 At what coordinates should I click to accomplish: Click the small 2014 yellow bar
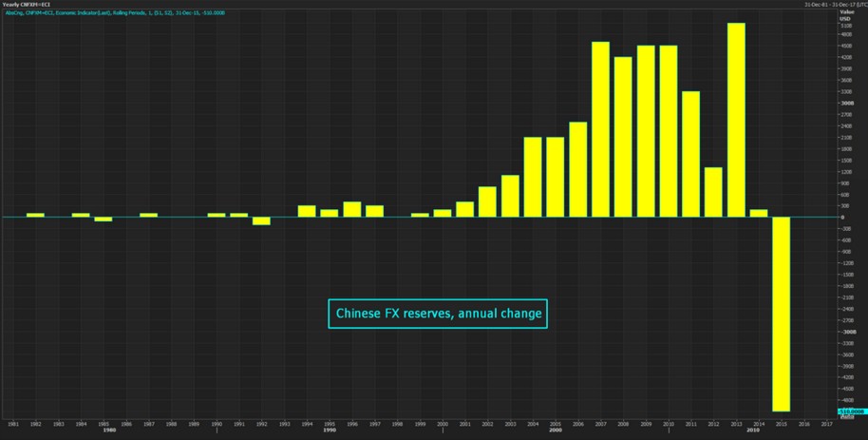[x=758, y=213]
